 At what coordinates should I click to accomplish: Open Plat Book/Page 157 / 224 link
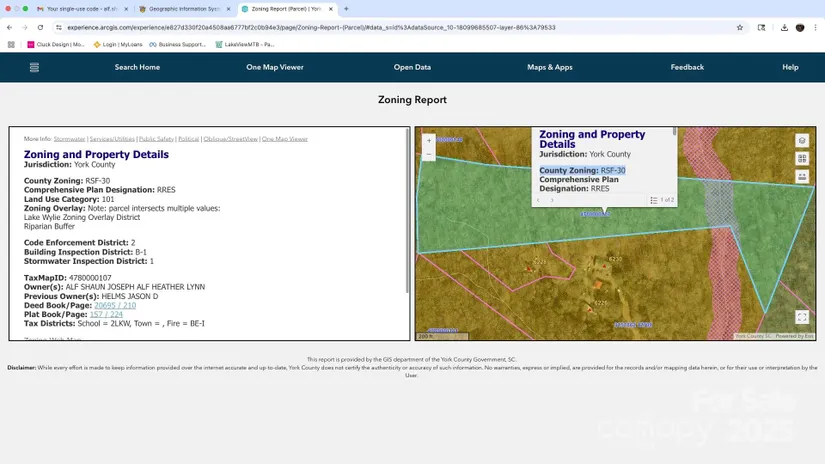click(x=106, y=314)
